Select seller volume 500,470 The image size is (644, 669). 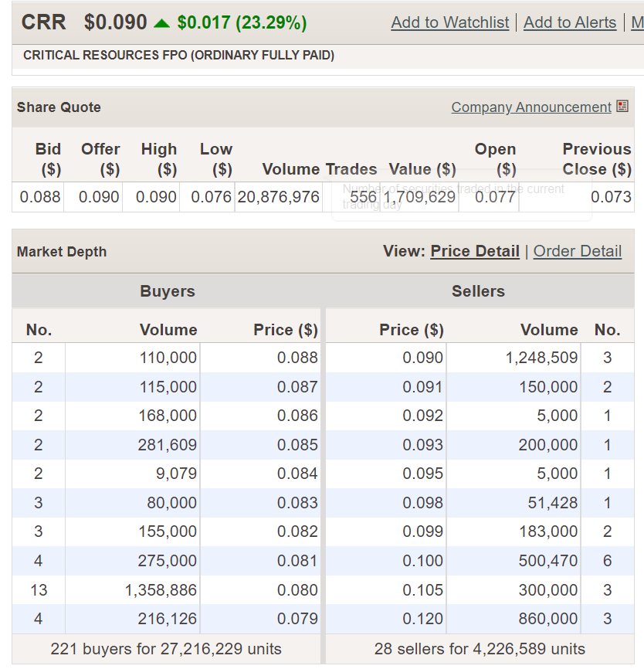[548, 561]
